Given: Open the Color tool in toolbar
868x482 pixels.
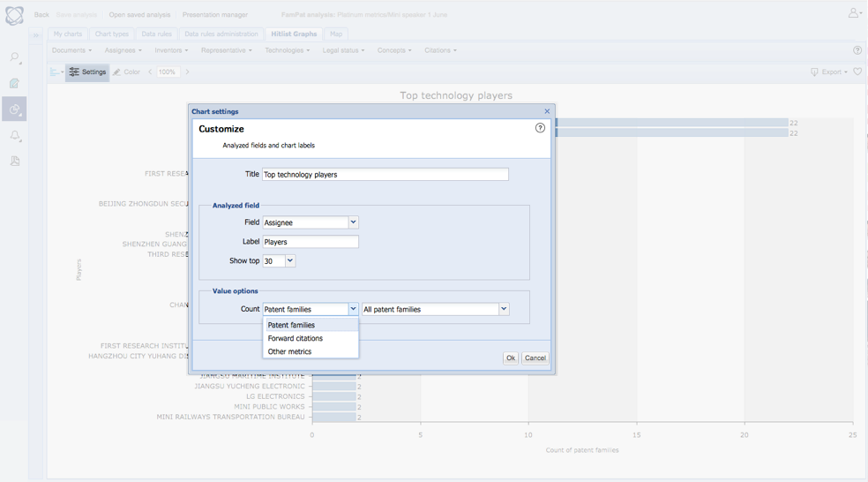Looking at the screenshot, I should tap(126, 72).
